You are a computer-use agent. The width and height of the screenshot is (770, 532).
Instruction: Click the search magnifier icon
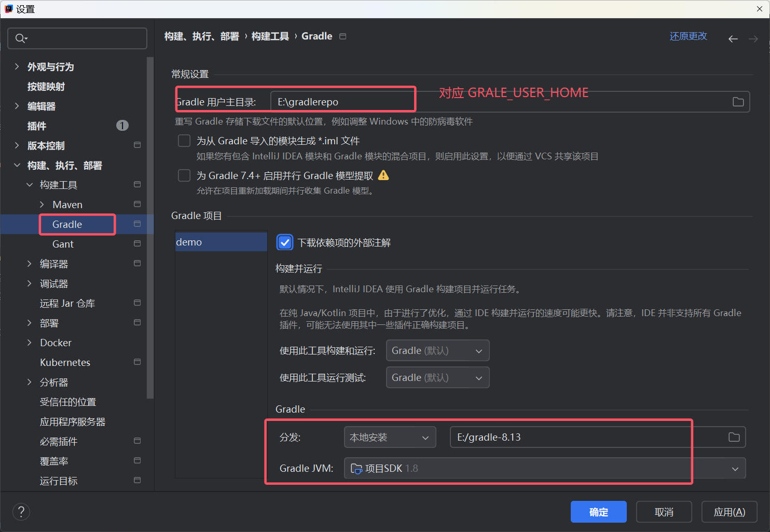pos(21,38)
